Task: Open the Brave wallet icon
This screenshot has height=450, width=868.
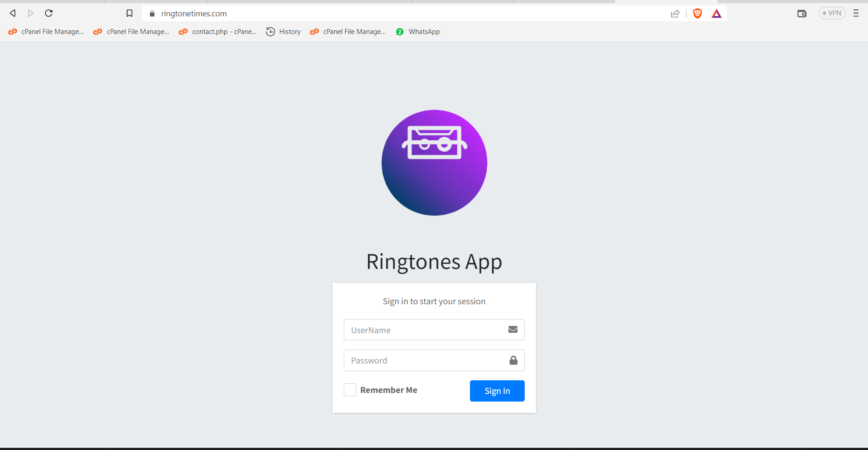Action: [x=802, y=14]
